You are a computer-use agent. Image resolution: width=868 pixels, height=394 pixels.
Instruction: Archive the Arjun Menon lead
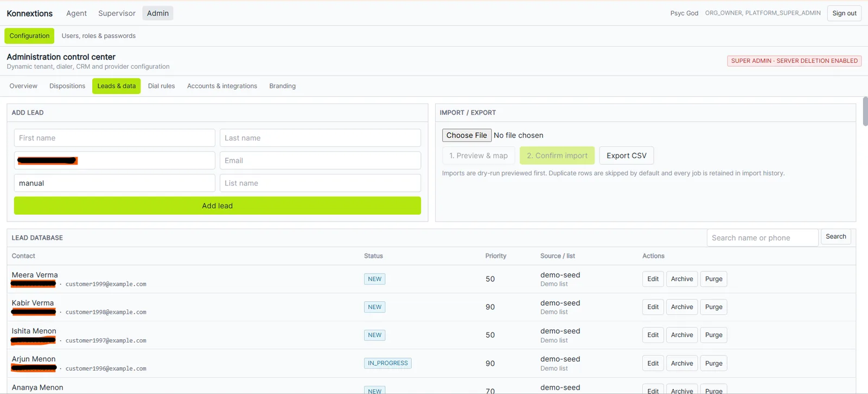[x=682, y=364]
